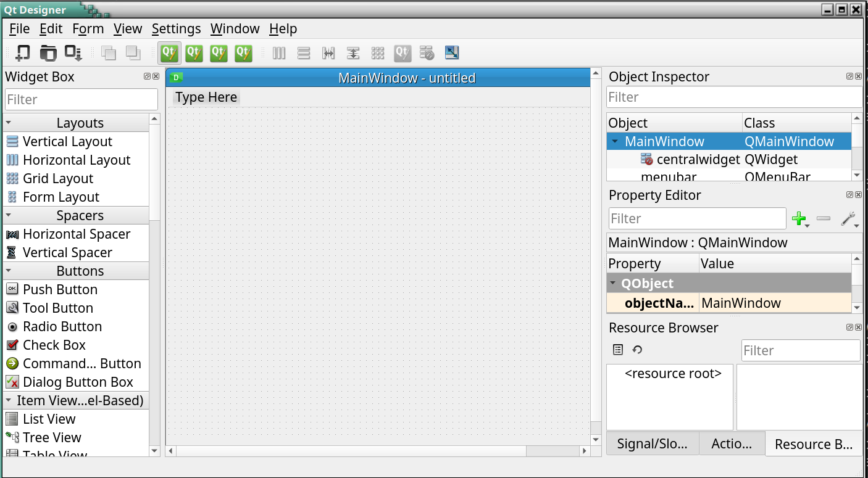This screenshot has height=478, width=868.
Task: Select the pressed Edit Widgets mode icon
Action: pos(169,53)
